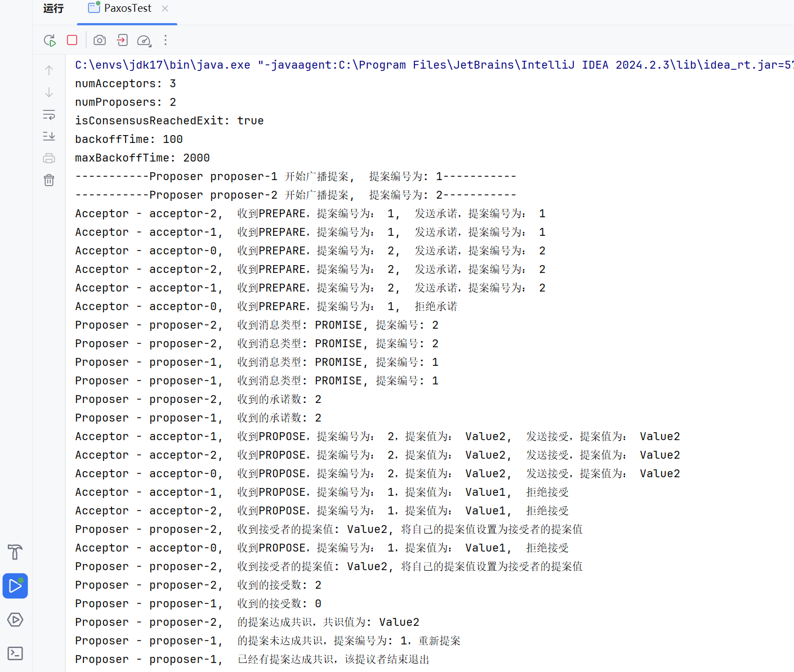The image size is (794, 672).
Task: Click the 运行 panel title
Action: [x=53, y=8]
